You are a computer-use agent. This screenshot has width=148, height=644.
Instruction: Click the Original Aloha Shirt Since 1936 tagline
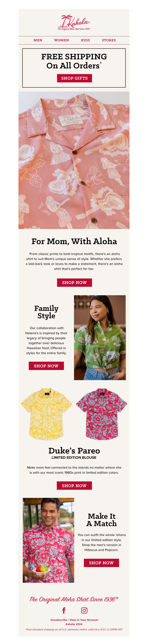(74, 599)
